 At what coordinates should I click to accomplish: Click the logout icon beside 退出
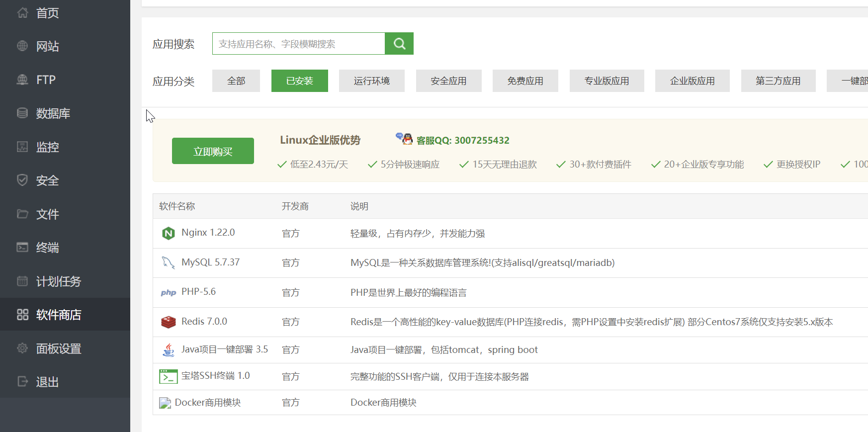coord(22,381)
